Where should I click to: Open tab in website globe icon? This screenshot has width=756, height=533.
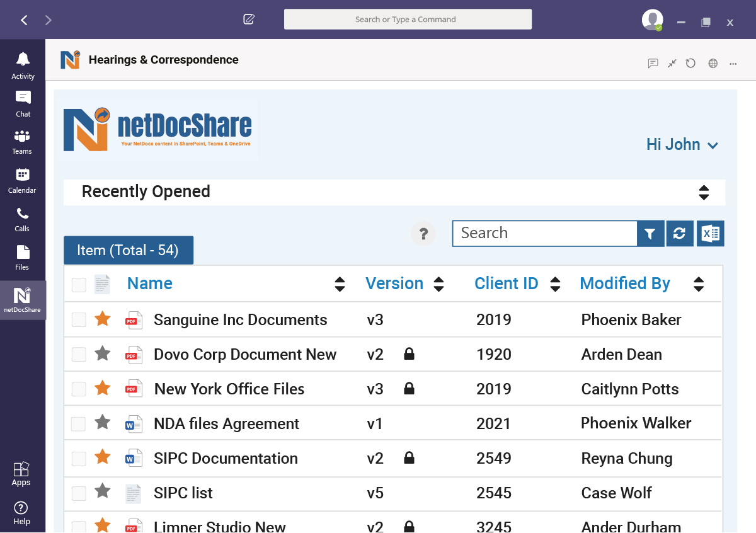pyautogui.click(x=713, y=63)
